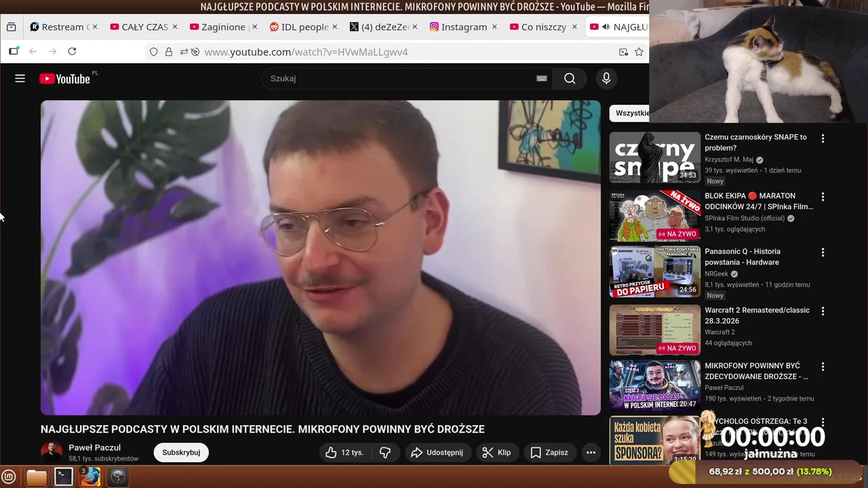Screen dimensions: 868x488
Task: Open Paweł Paczul channel name link
Action: 94,447
